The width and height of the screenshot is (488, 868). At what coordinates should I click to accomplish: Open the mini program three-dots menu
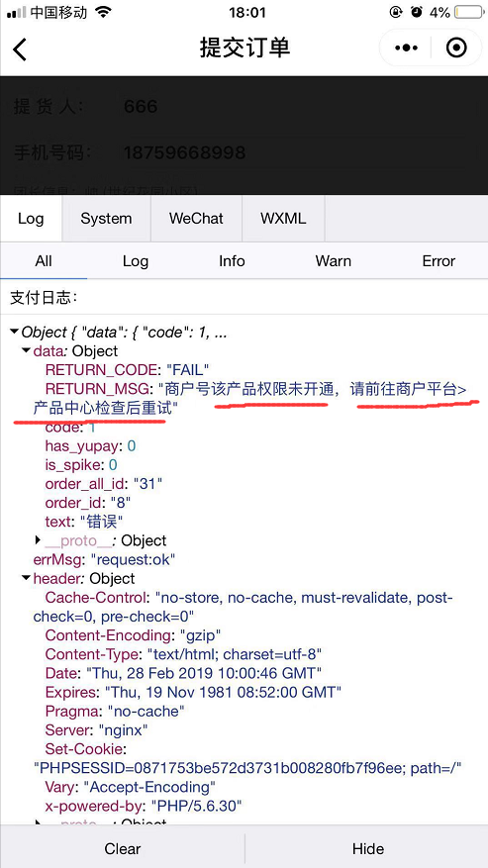click(x=406, y=48)
